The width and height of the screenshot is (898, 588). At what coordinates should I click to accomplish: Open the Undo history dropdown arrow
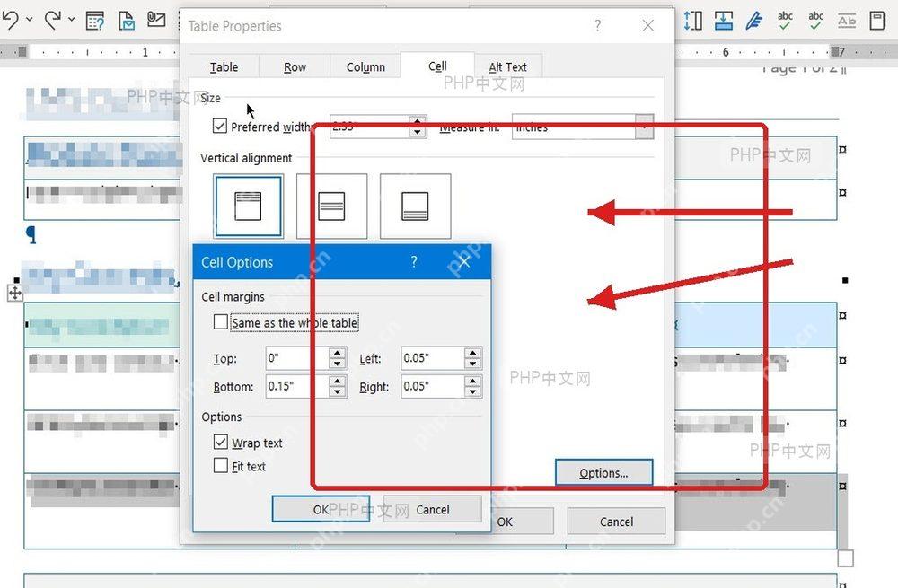(x=30, y=20)
